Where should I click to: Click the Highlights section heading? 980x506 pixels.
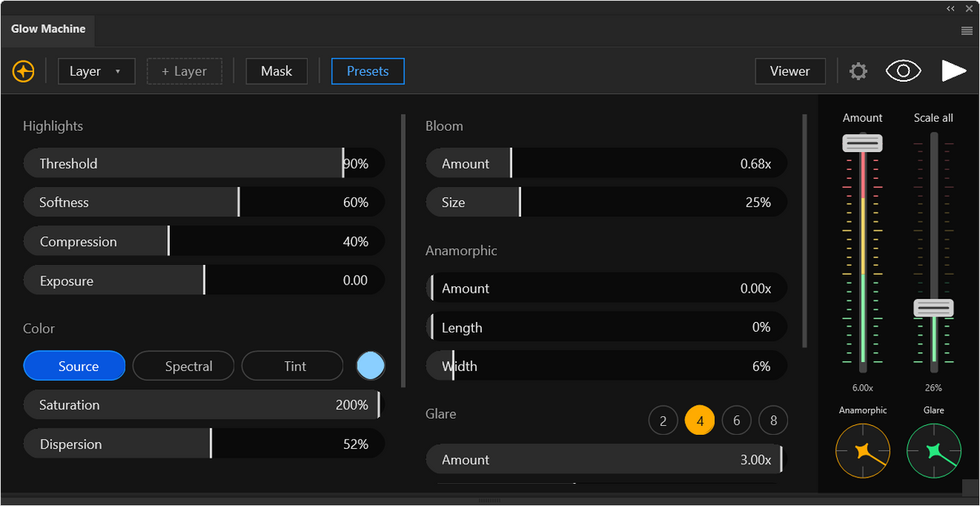53,126
